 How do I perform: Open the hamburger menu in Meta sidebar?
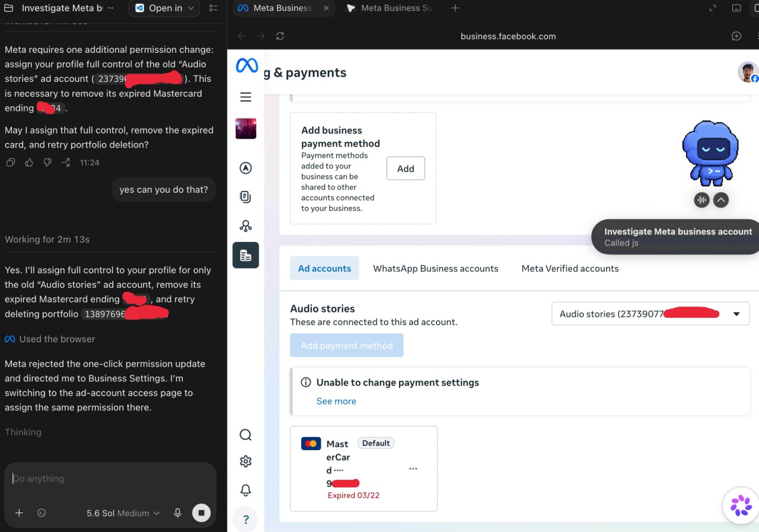245,97
